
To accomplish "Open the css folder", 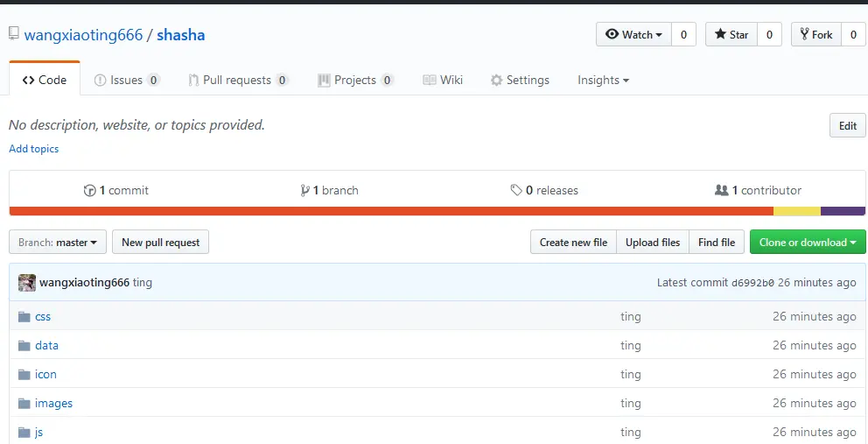I will (x=43, y=316).
